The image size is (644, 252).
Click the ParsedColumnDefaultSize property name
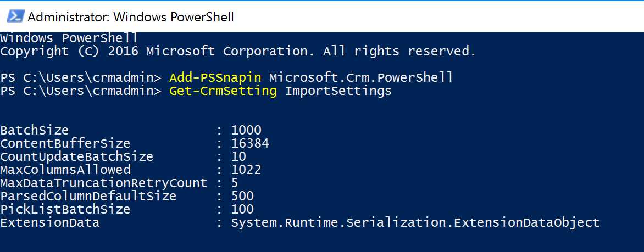(88, 196)
